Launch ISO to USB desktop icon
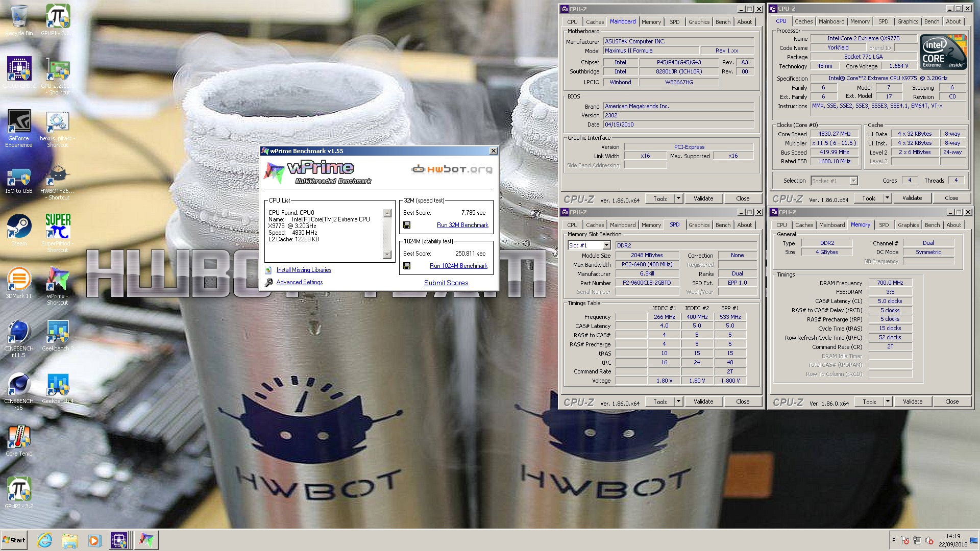 coord(19,180)
